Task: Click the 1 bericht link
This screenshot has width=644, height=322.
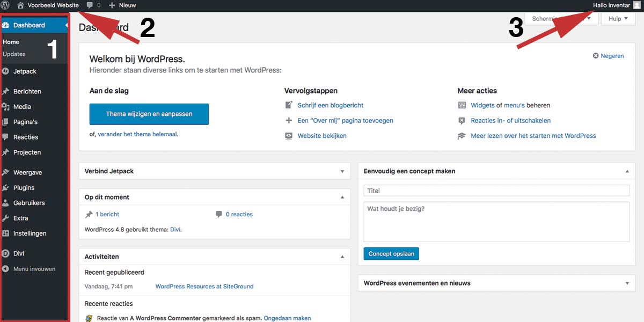Action: (107, 214)
